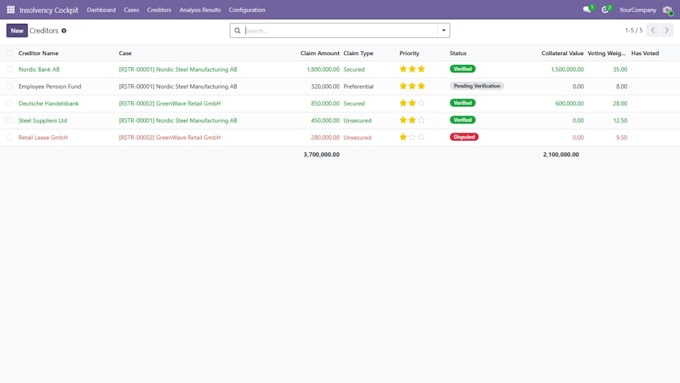This screenshot has width=680, height=383.
Task: Set Deutsche Handelsbank priority to two stars
Action: (412, 103)
